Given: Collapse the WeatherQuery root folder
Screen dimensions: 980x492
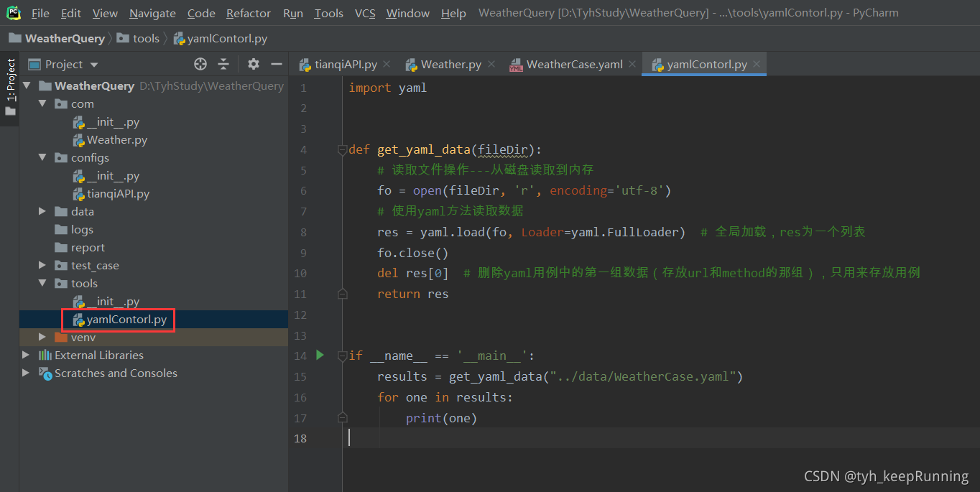Looking at the screenshot, I should [x=27, y=85].
